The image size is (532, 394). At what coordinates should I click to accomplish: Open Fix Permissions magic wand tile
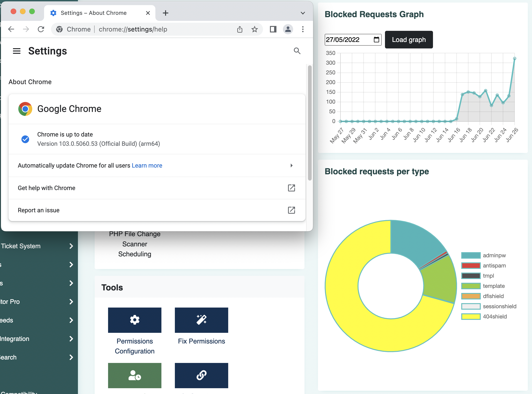point(202,320)
